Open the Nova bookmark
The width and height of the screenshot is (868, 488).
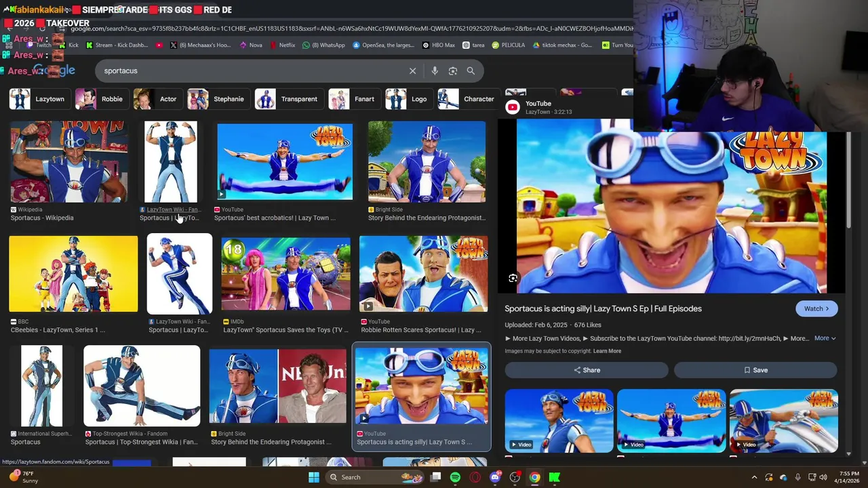251,45
